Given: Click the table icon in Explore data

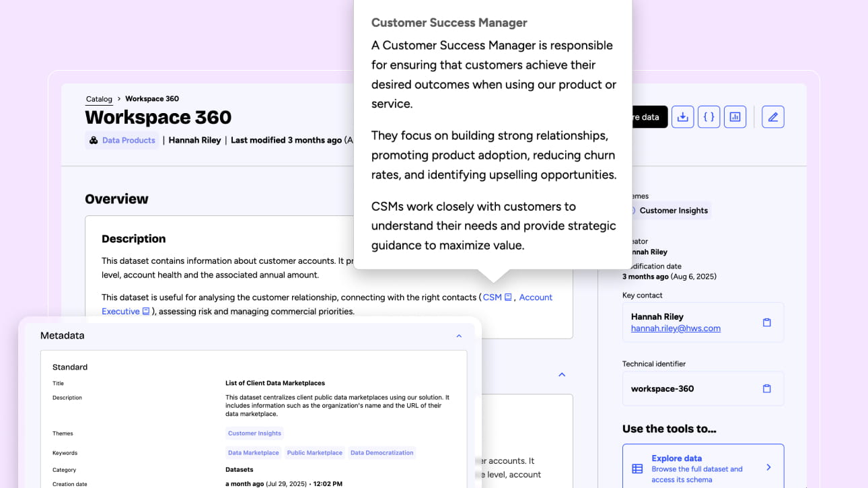Looking at the screenshot, I should 637,468.
